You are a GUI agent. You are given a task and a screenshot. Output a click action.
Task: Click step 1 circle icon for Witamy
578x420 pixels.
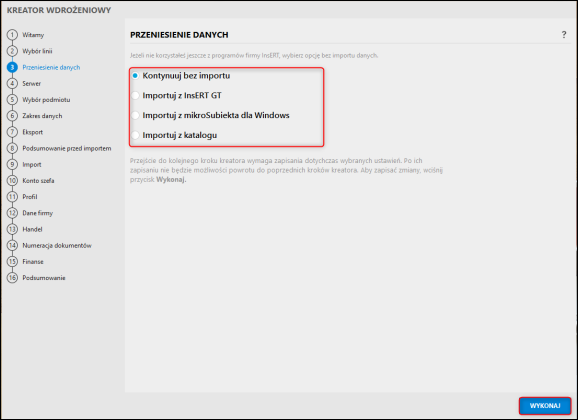(x=12, y=35)
